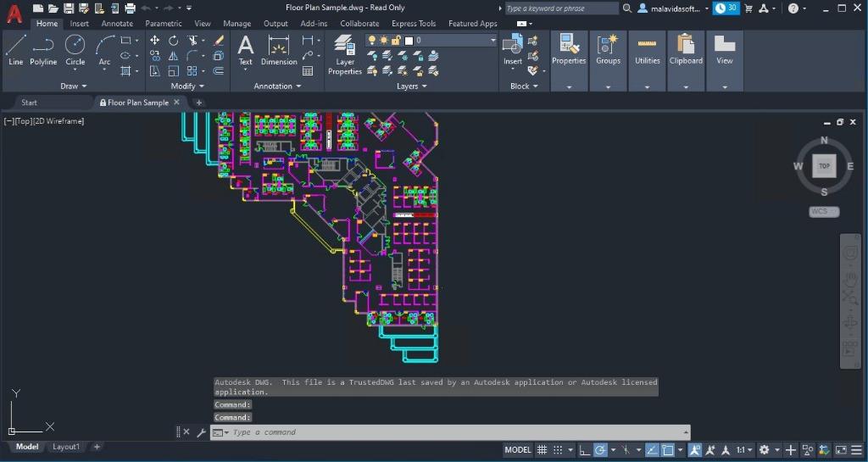The width and height of the screenshot is (868, 462).
Task: Expand the Block panel dropdown
Action: point(524,86)
